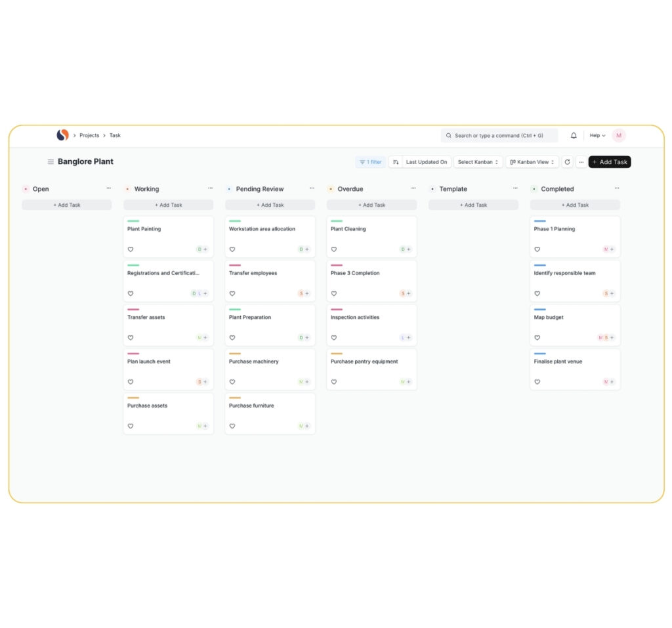Like the Purchase furniture task
672x628 pixels.
click(232, 426)
